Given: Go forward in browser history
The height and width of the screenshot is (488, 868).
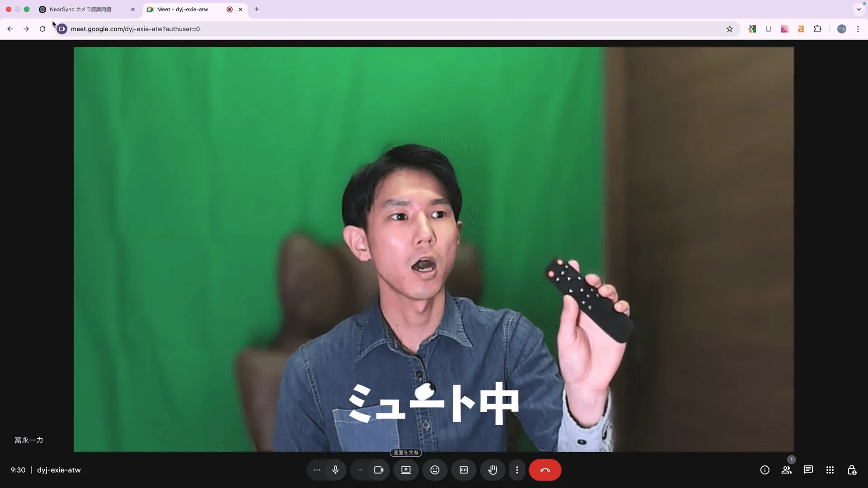Looking at the screenshot, I should tap(26, 29).
